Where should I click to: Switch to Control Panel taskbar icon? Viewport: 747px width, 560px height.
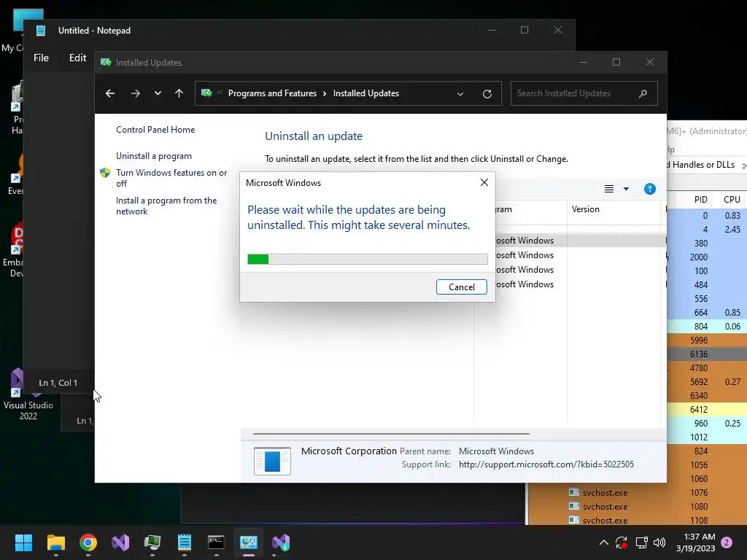point(249,542)
